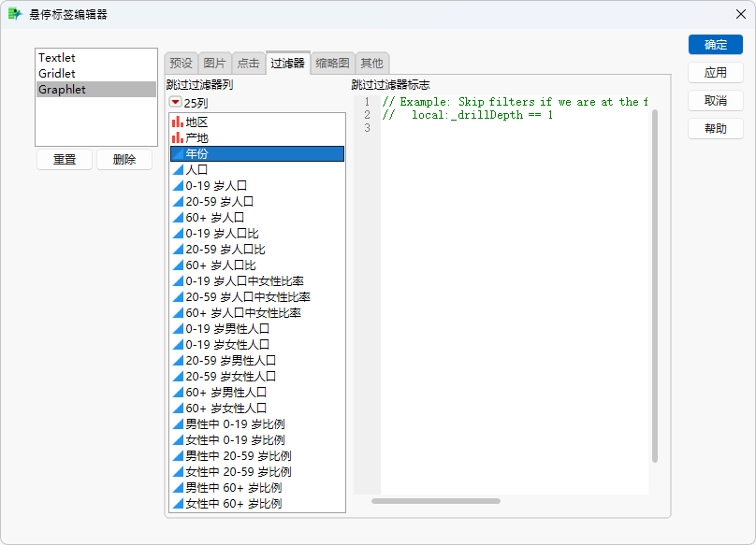The height and width of the screenshot is (545, 756).
Task: Select the 过滤器 tab
Action: pos(287,64)
